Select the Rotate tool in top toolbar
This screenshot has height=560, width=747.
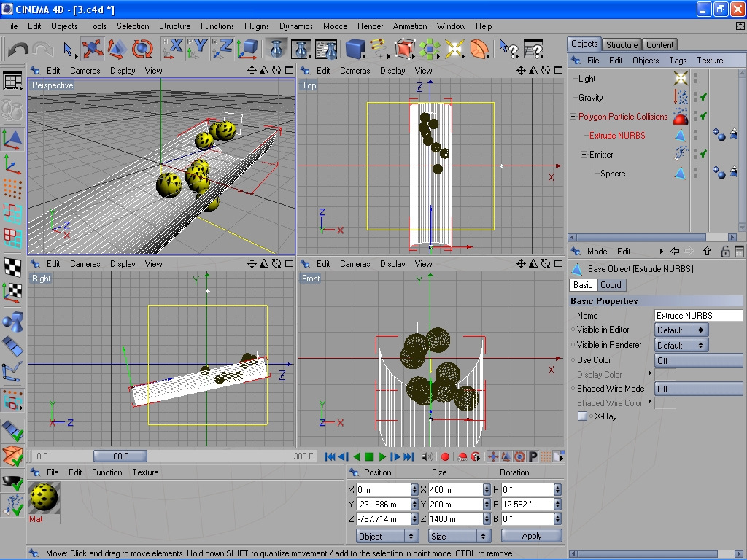(142, 49)
